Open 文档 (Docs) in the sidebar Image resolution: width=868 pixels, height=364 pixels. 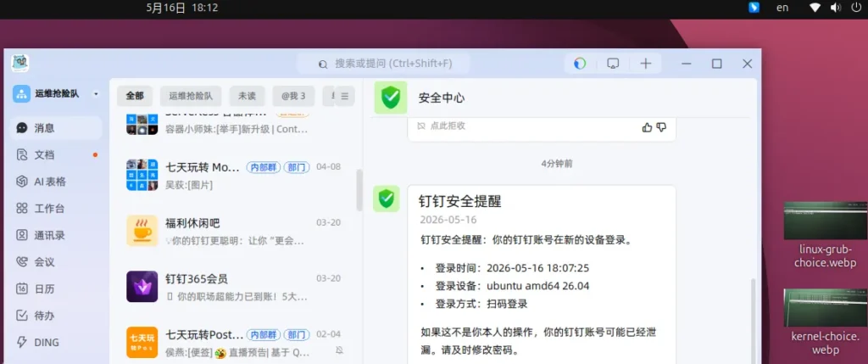56,155
